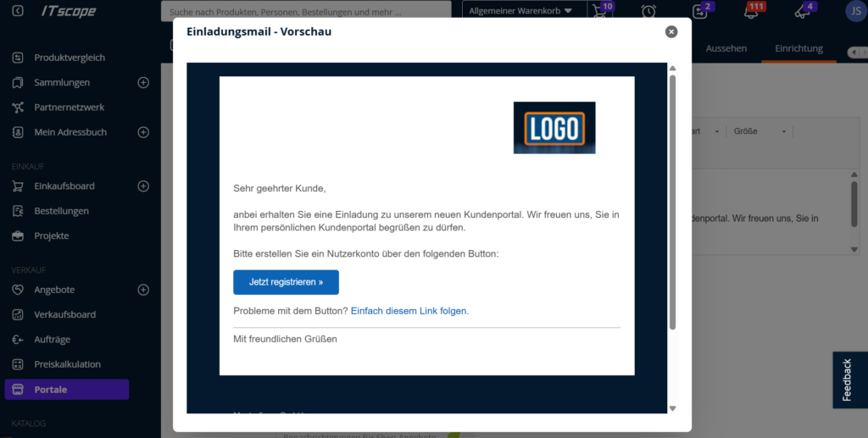
Task: Click plus icon next to Angebote
Action: [143, 290]
